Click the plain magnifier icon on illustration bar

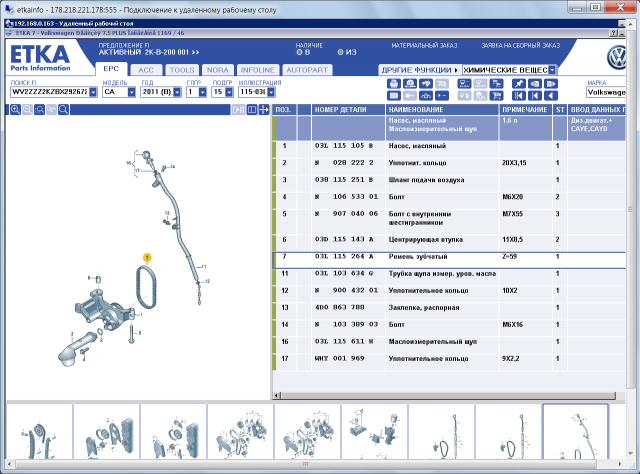[63, 109]
